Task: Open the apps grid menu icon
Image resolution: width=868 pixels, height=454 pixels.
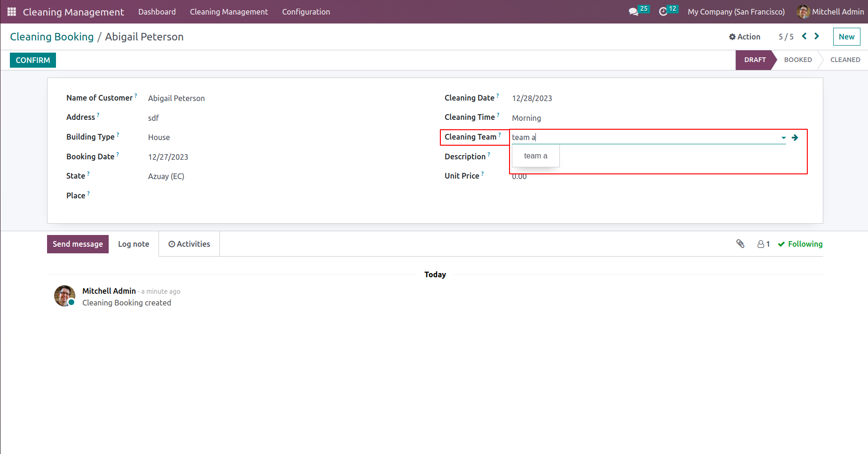Action: [x=12, y=12]
